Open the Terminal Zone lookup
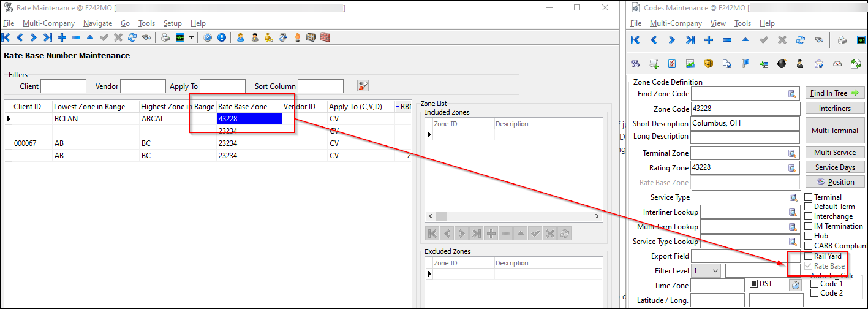The image size is (868, 309). 793,153
